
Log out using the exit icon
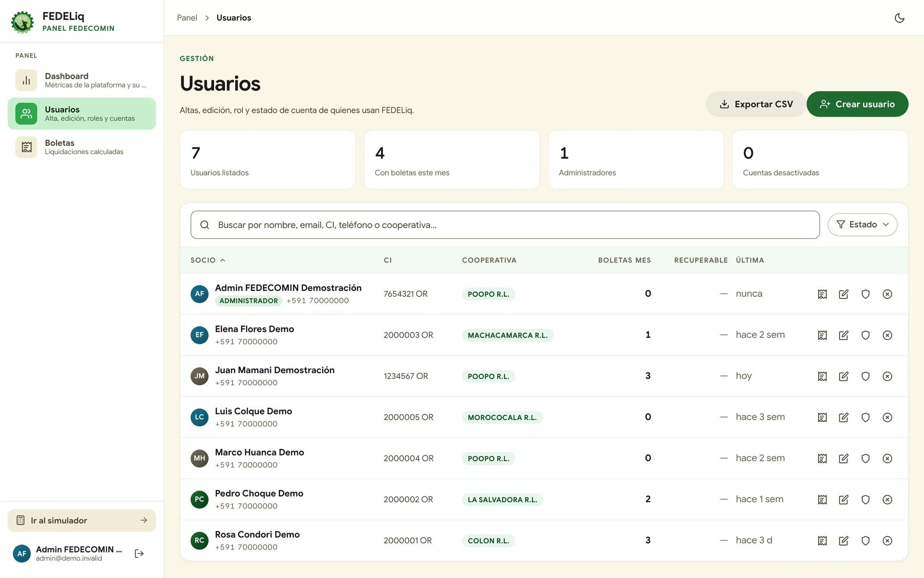tap(139, 554)
